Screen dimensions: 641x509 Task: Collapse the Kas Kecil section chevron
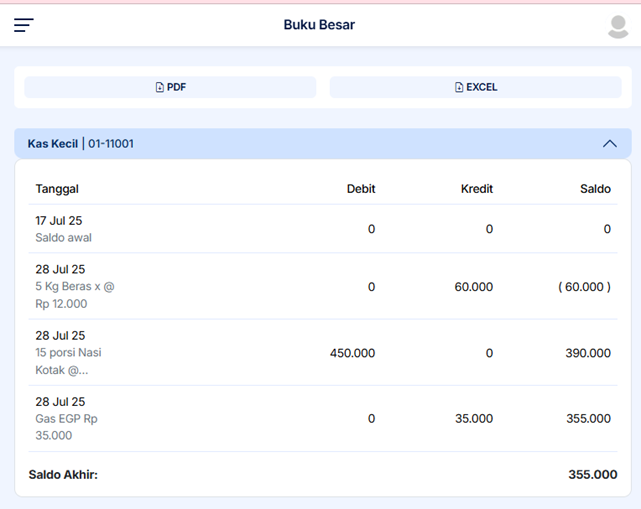tap(610, 144)
